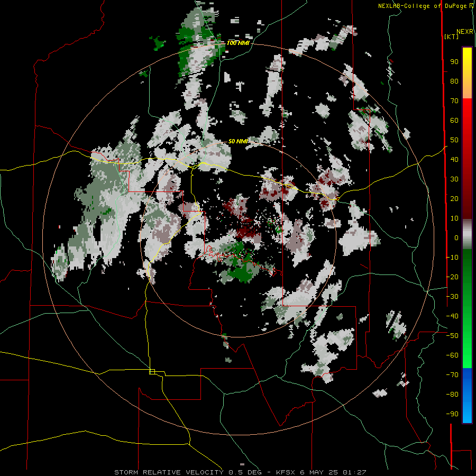Select the 50 value on velocity scale
The height and width of the screenshot is (476, 476).
point(454,140)
